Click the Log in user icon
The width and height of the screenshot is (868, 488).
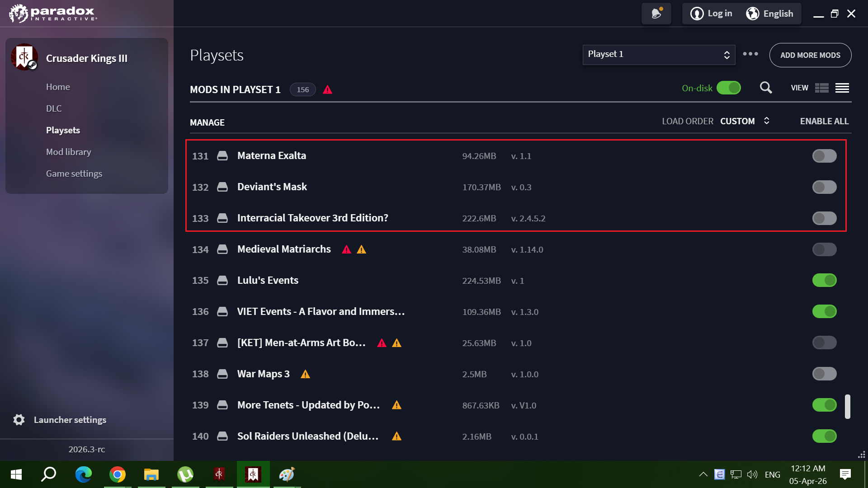point(697,14)
